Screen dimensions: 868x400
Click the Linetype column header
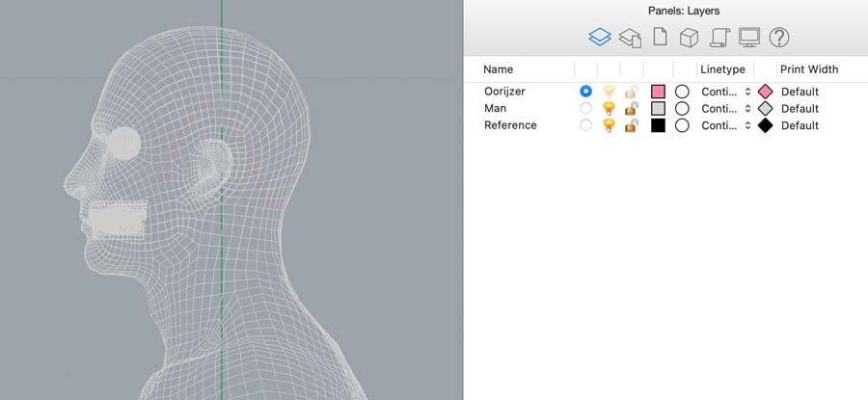tap(722, 69)
